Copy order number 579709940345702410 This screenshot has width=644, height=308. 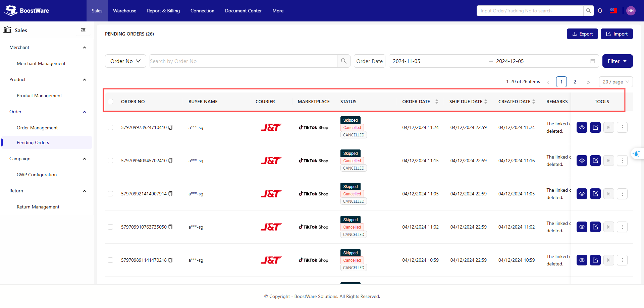(x=170, y=161)
